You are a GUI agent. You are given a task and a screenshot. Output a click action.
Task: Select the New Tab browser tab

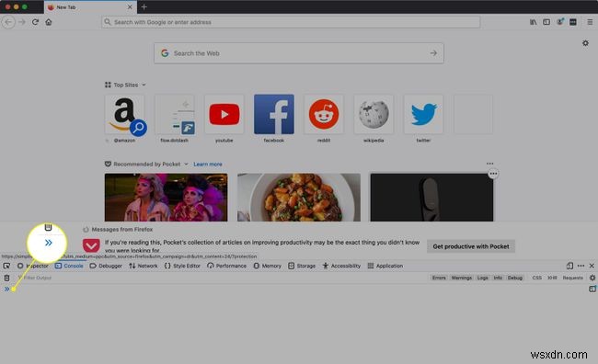pyautogui.click(x=89, y=7)
